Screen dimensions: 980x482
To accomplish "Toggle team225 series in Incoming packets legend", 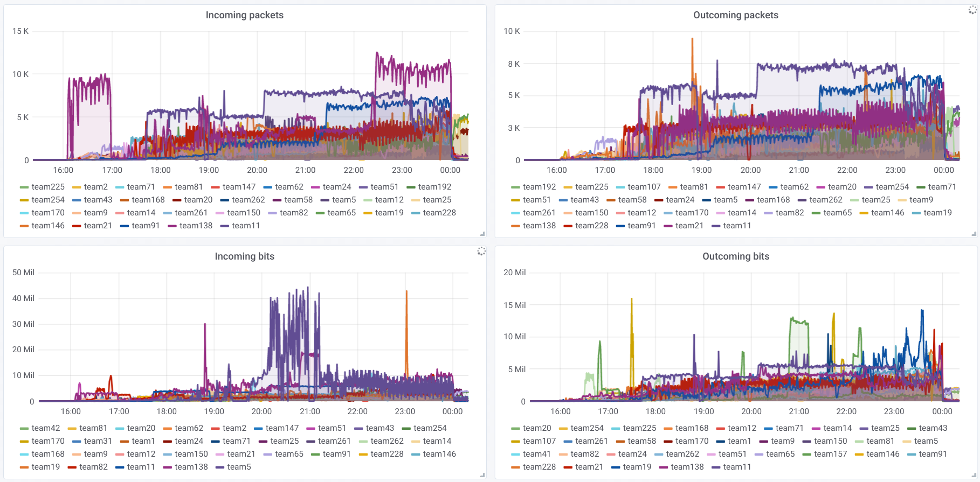I will click(x=47, y=187).
